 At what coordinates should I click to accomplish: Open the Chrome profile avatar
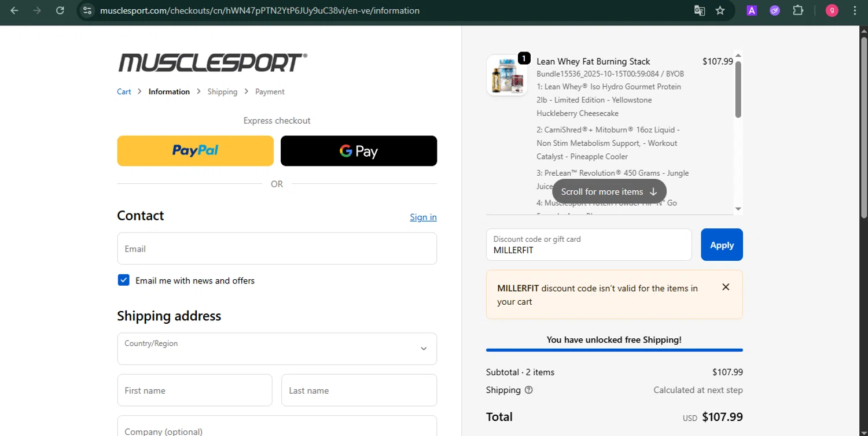pos(832,10)
